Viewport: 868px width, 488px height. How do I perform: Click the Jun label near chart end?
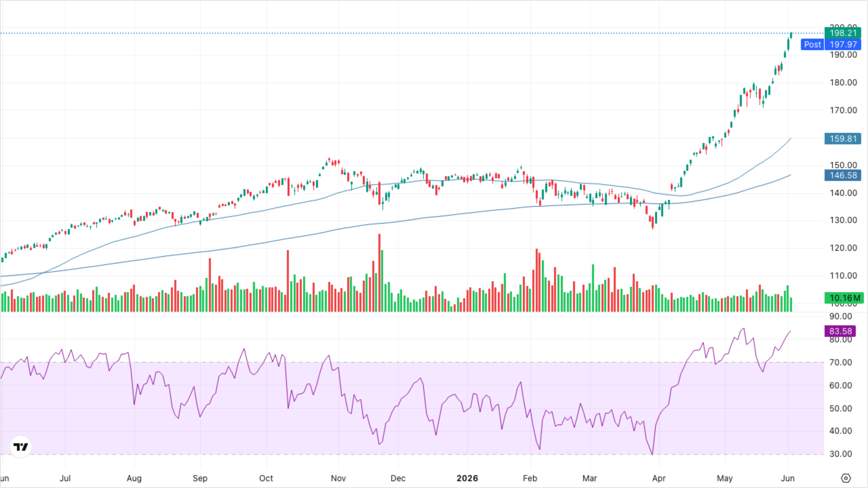(788, 478)
